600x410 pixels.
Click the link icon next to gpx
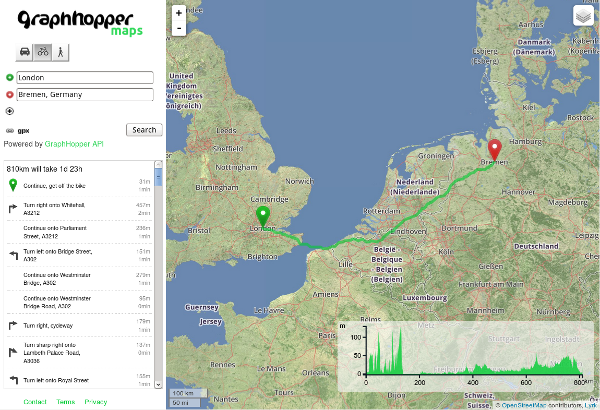[10, 131]
